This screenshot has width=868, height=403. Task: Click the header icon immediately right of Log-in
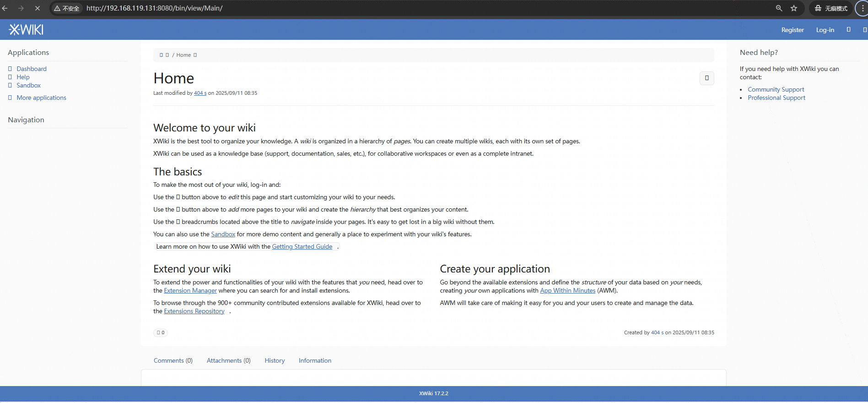pyautogui.click(x=848, y=29)
